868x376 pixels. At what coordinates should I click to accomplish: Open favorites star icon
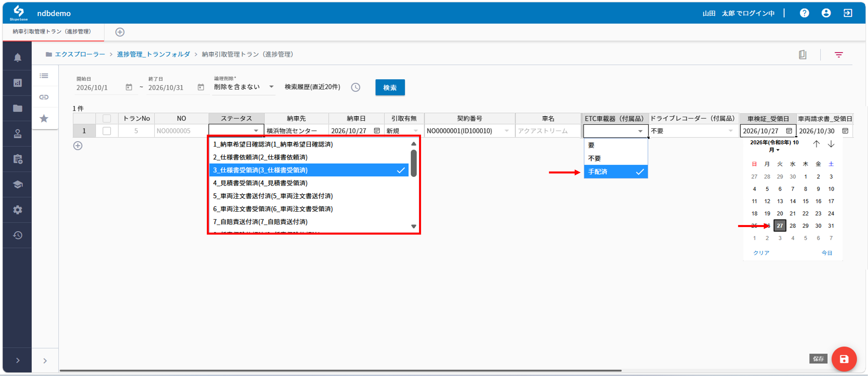tap(44, 118)
